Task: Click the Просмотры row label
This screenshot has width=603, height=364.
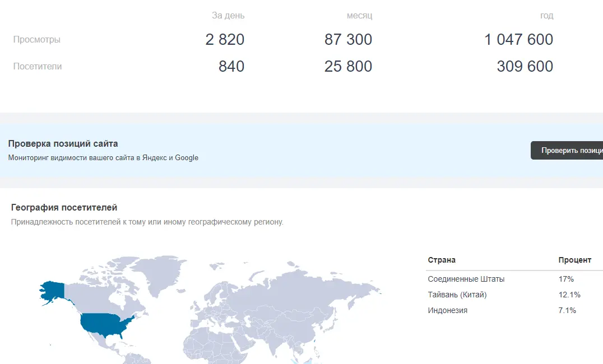Action: [37, 40]
